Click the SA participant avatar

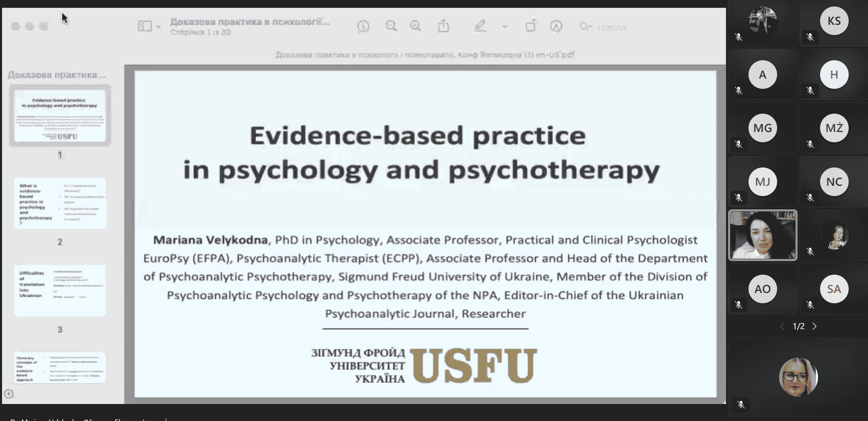pyautogui.click(x=834, y=289)
